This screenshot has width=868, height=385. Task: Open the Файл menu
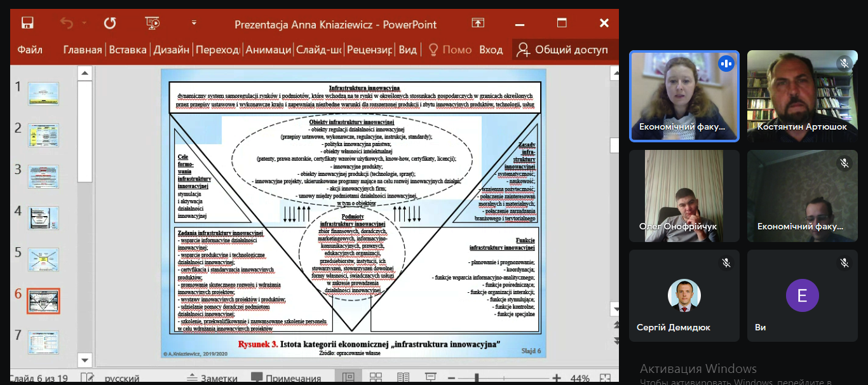(30, 50)
